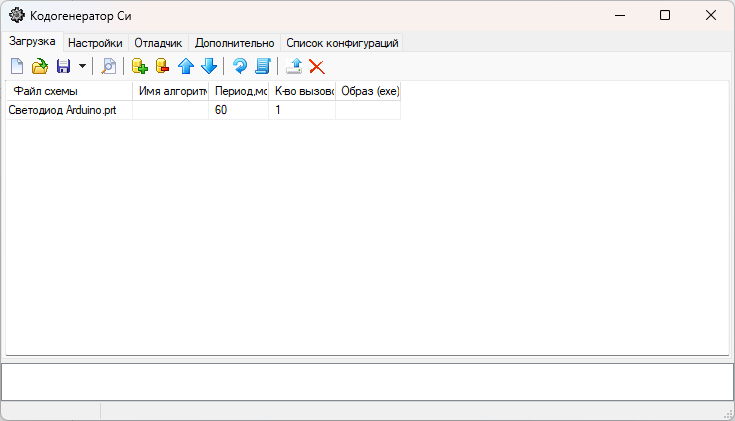Move the row up with the blue up arrow
The width and height of the screenshot is (735, 421).
pos(186,67)
